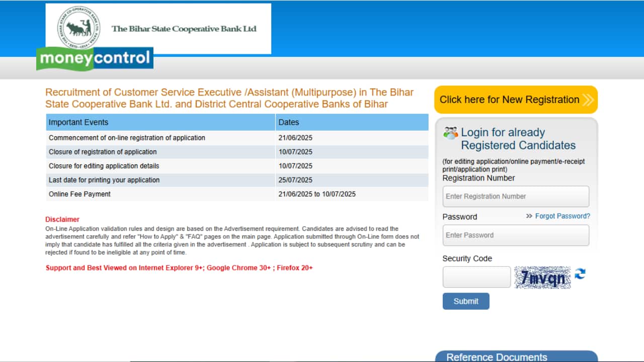Click the Enter Password field
The height and width of the screenshot is (362, 644).
coord(515,235)
